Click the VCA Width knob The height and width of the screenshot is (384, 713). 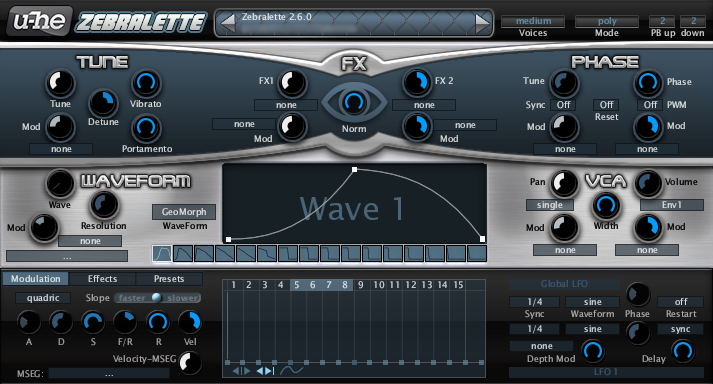click(x=605, y=206)
